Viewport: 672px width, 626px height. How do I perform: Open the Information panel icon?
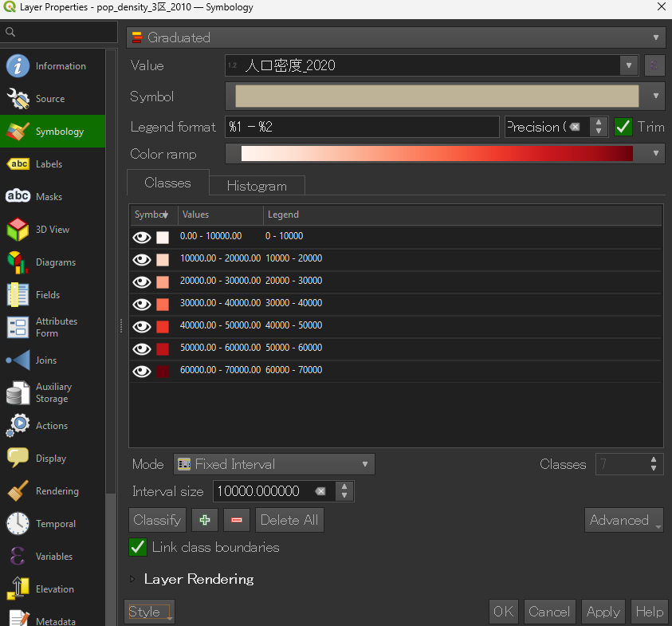click(18, 66)
